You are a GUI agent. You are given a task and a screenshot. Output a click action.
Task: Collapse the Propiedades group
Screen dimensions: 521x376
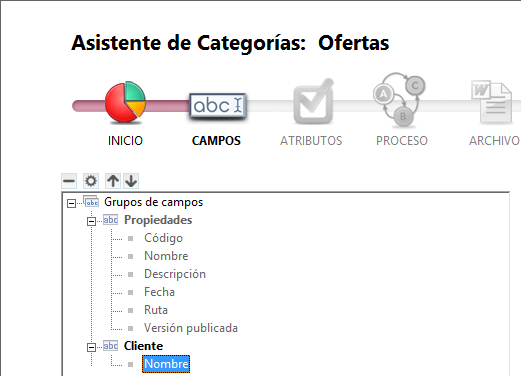(x=91, y=221)
